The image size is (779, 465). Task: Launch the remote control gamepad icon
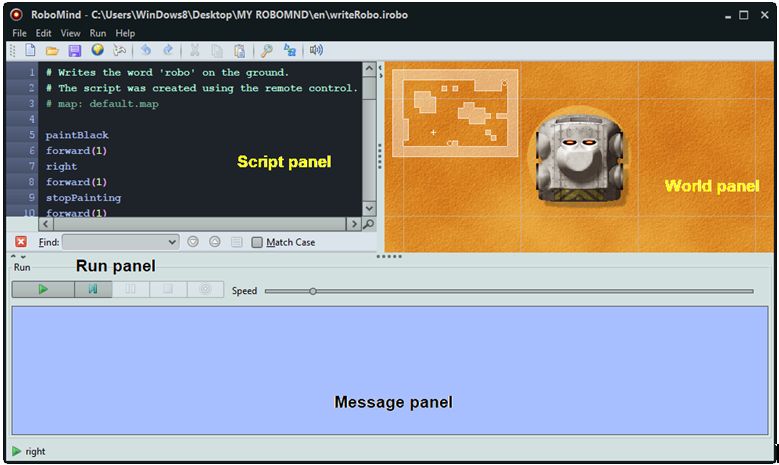pyautogui.click(x=119, y=50)
